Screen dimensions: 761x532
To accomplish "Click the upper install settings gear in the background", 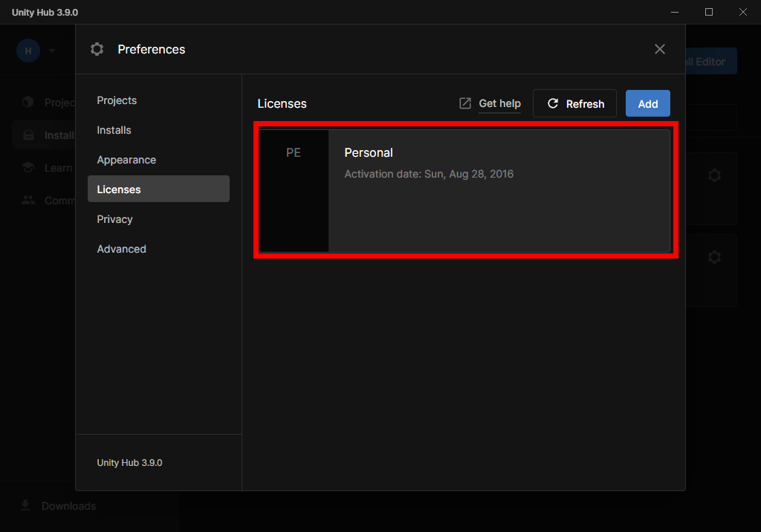I will (714, 175).
